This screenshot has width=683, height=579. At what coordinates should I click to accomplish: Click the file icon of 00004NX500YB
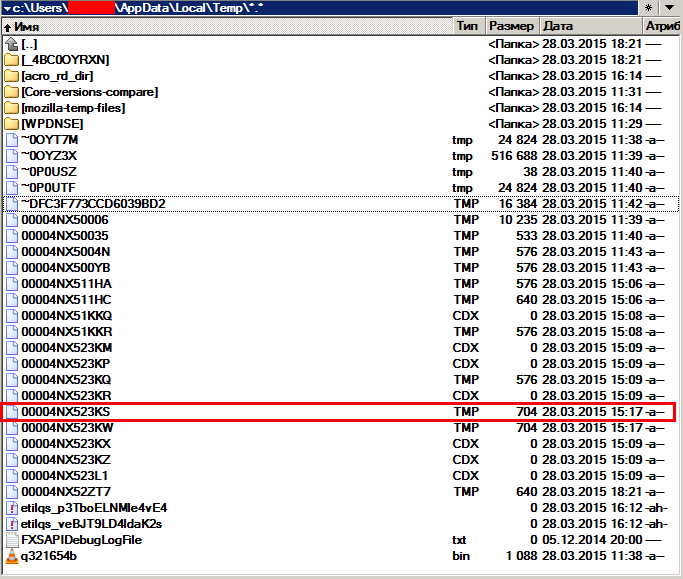[x=12, y=267]
